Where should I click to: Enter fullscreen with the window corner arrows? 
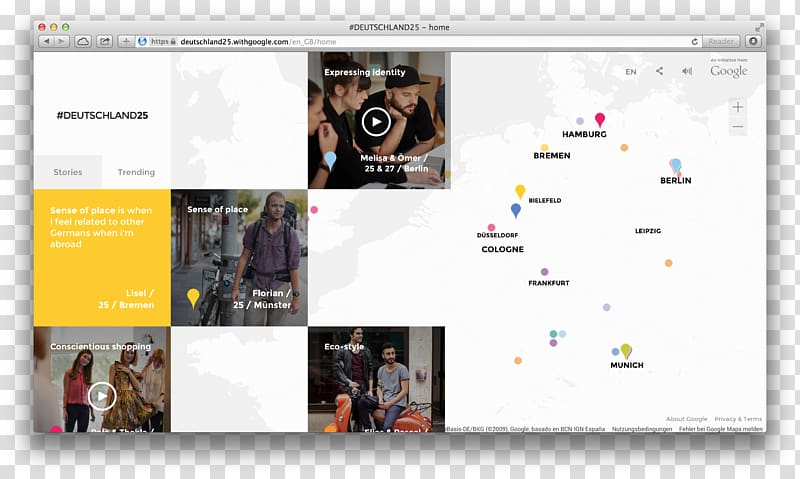click(x=759, y=27)
